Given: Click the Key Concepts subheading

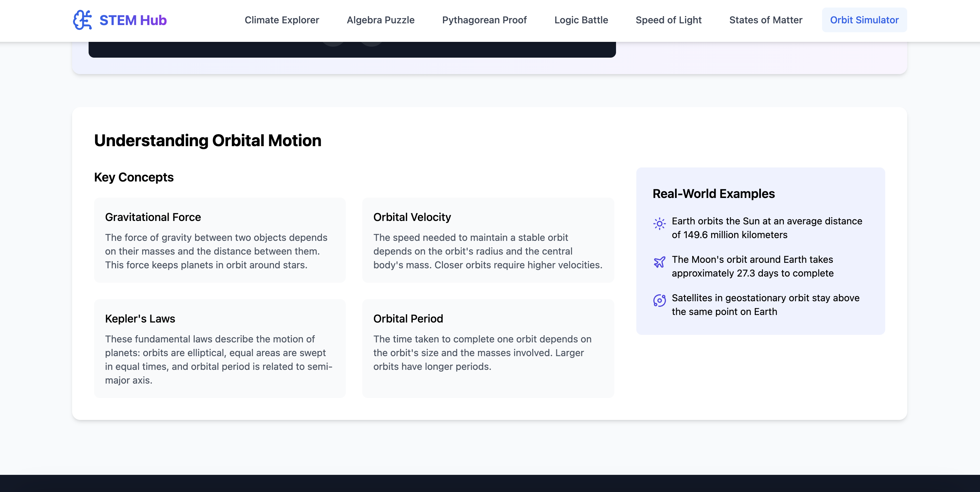Looking at the screenshot, I should tap(134, 177).
